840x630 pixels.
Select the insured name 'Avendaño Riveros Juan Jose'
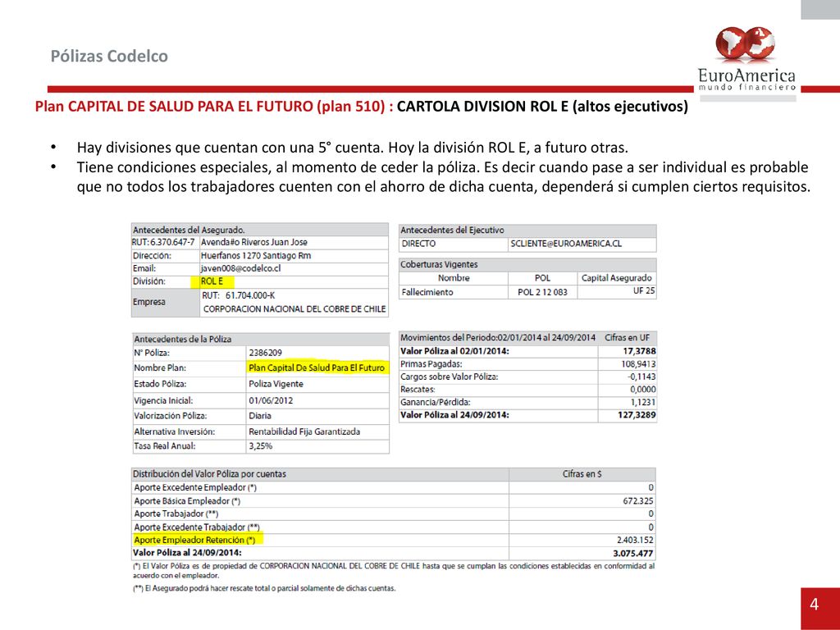click(x=254, y=242)
